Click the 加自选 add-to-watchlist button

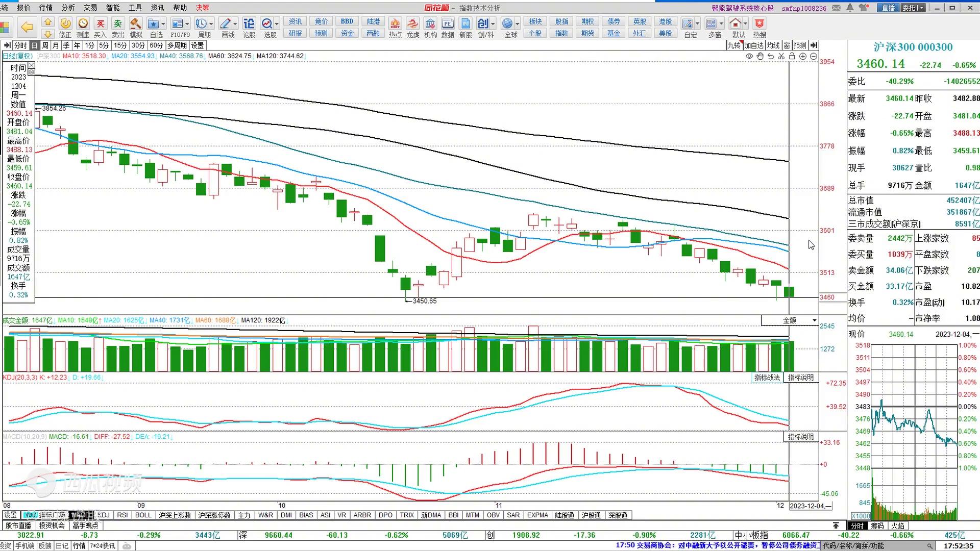pos(754,45)
